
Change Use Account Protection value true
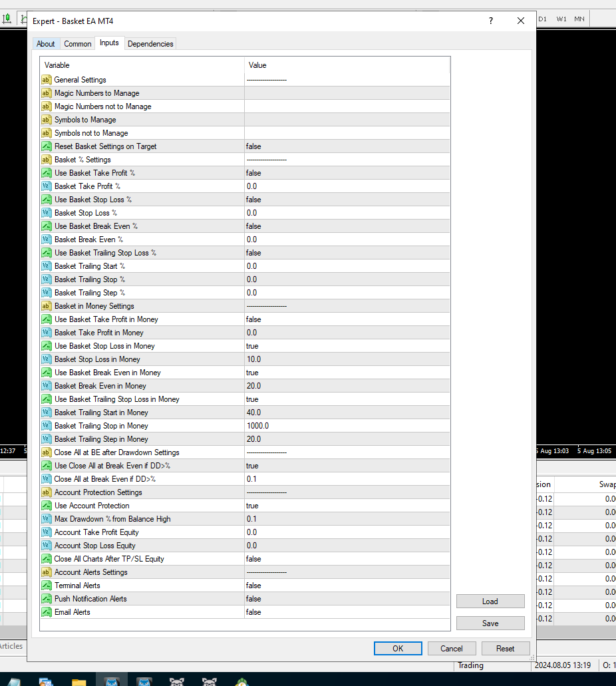(x=347, y=505)
